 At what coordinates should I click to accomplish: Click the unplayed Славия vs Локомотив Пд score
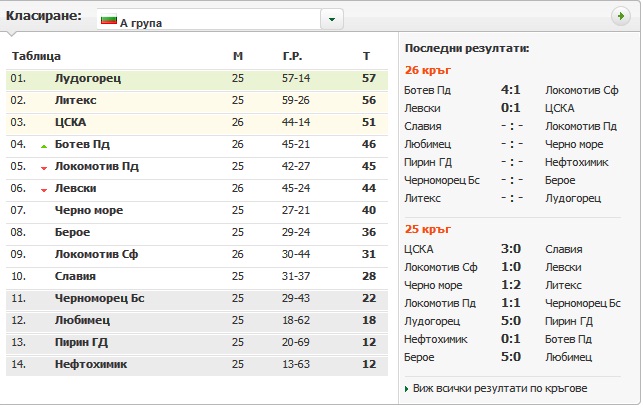[512, 126]
